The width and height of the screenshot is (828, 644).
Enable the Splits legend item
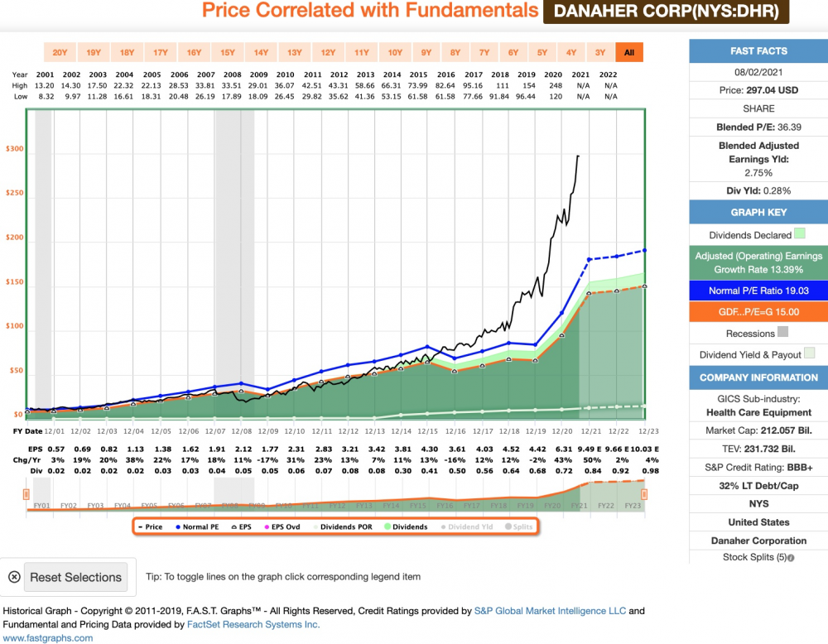(518, 526)
